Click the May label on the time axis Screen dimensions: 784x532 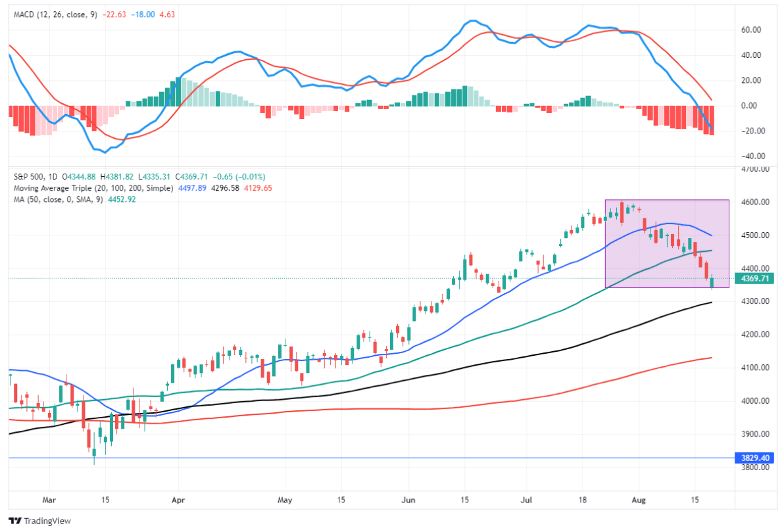click(x=285, y=500)
